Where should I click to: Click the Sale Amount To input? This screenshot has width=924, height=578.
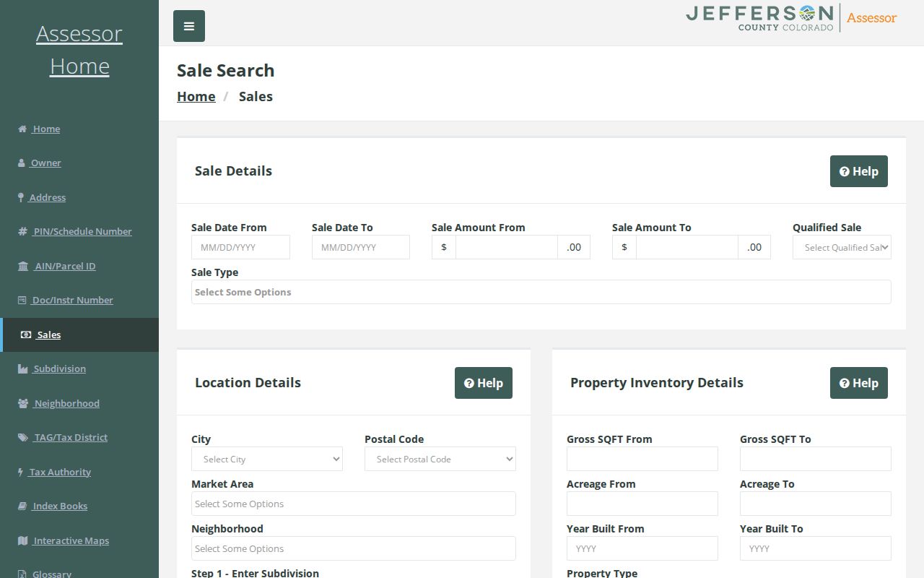point(687,247)
